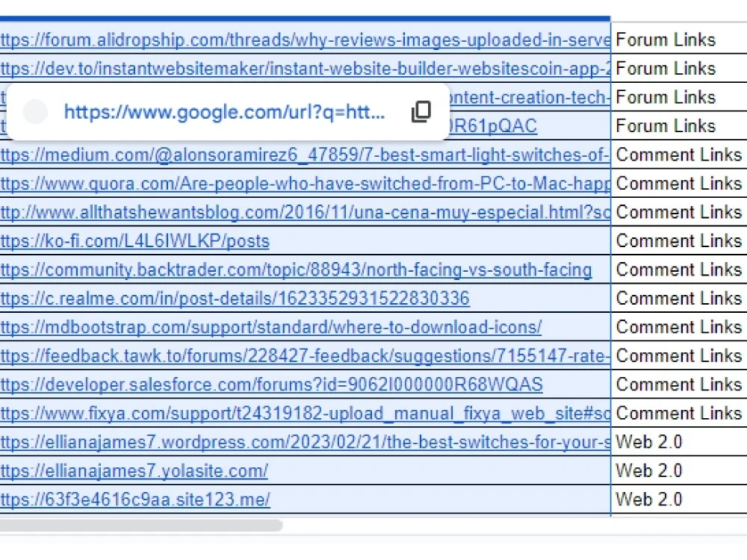Open the google.com/url preview link
Viewport: 747px width, 560px height.
click(224, 112)
